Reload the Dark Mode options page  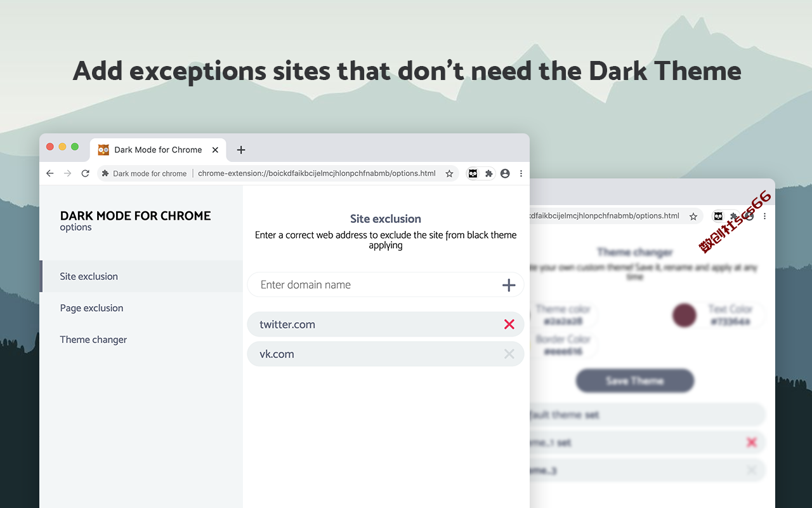coord(86,173)
